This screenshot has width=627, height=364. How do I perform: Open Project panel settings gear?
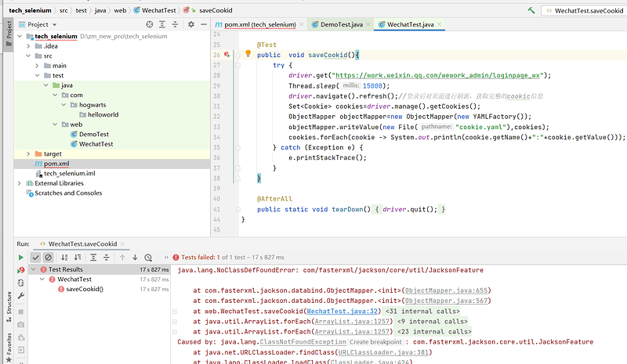click(x=191, y=24)
